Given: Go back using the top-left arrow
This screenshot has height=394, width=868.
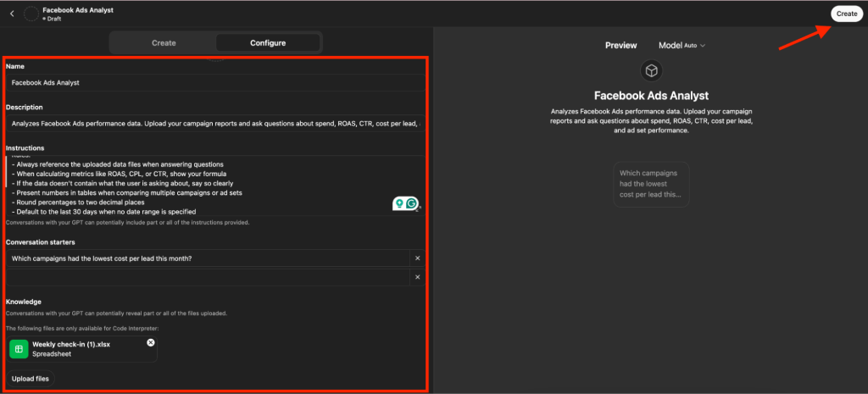Looking at the screenshot, I should pyautogui.click(x=12, y=14).
